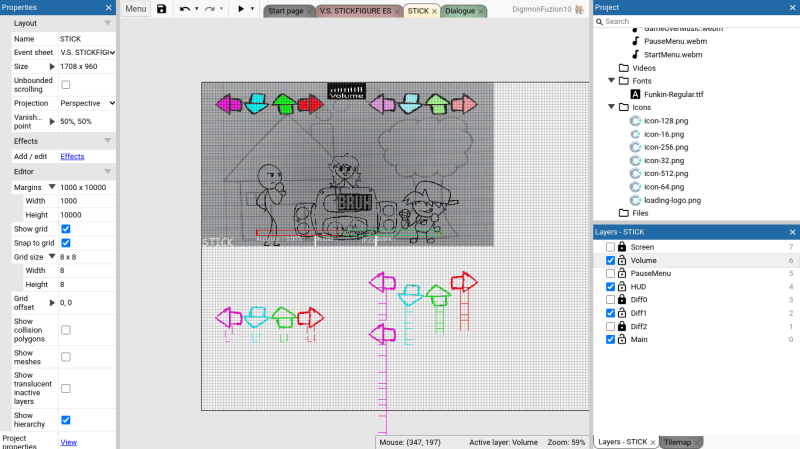Disable the Snap to grid checkbox
This screenshot has height=449, width=800.
coord(66,243)
